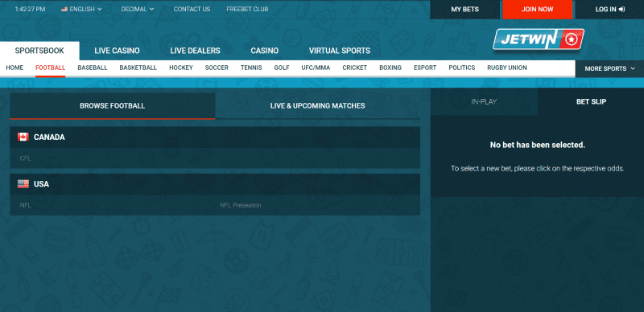The image size is (644, 312).
Task: Click the login arrow icon
Action: [x=621, y=9]
